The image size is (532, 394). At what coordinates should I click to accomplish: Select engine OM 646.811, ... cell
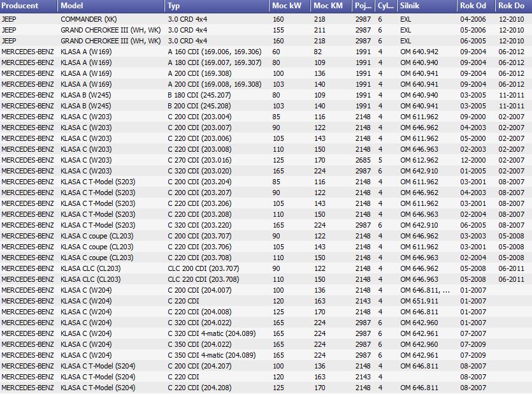(x=425, y=291)
